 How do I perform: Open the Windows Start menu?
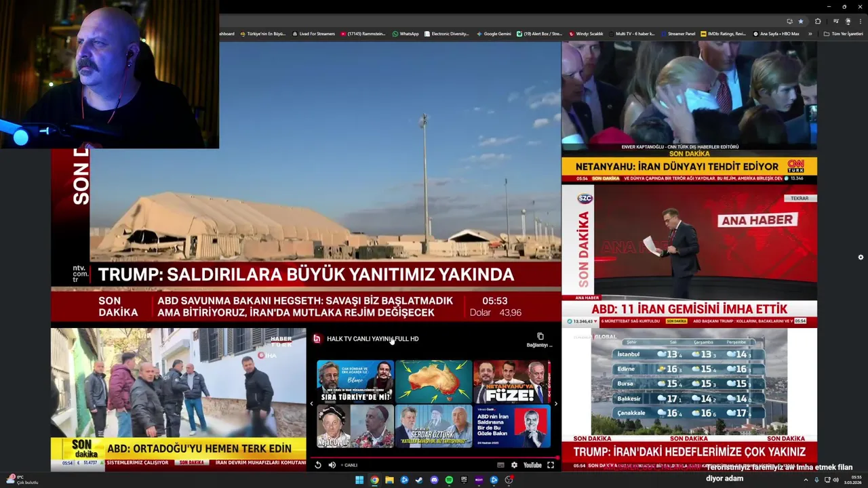(x=359, y=480)
